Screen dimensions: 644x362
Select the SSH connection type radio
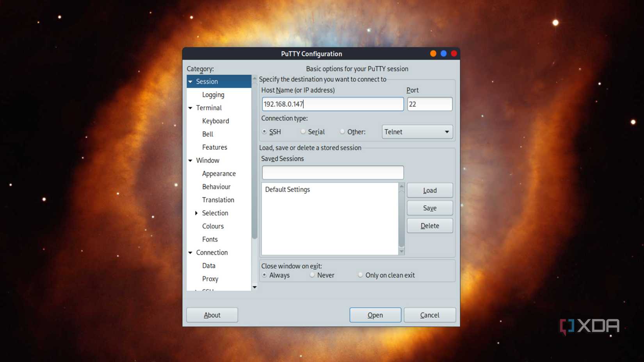(x=265, y=132)
